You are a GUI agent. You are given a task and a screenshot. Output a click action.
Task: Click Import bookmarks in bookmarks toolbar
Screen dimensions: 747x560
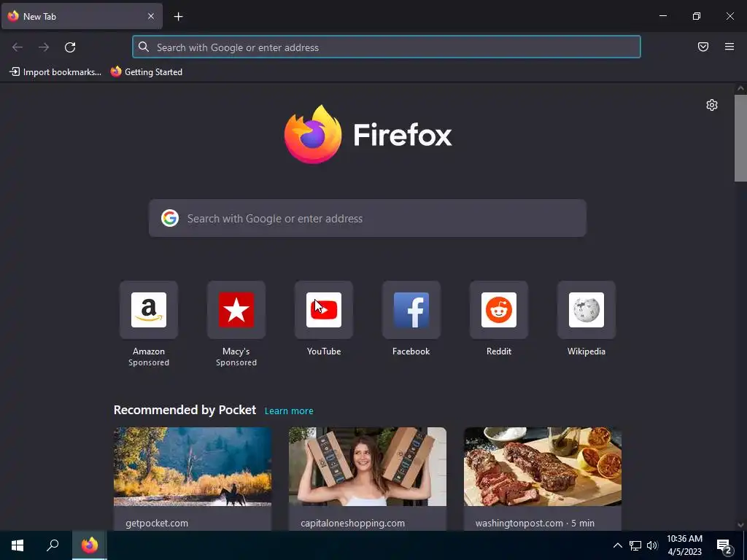[x=55, y=72]
